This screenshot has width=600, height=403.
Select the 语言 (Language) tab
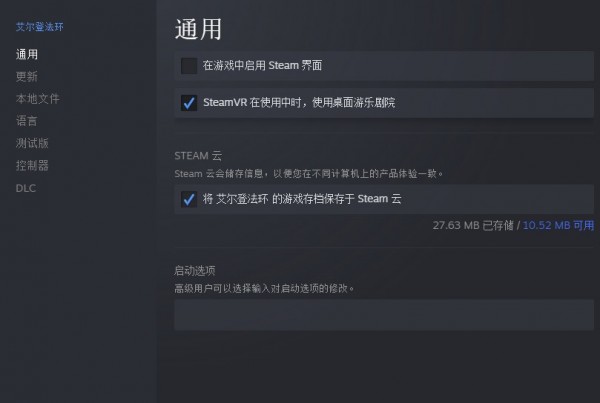(27, 121)
